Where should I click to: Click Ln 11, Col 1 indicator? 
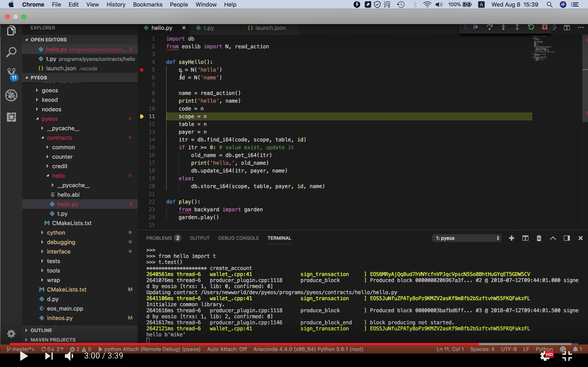click(450, 349)
